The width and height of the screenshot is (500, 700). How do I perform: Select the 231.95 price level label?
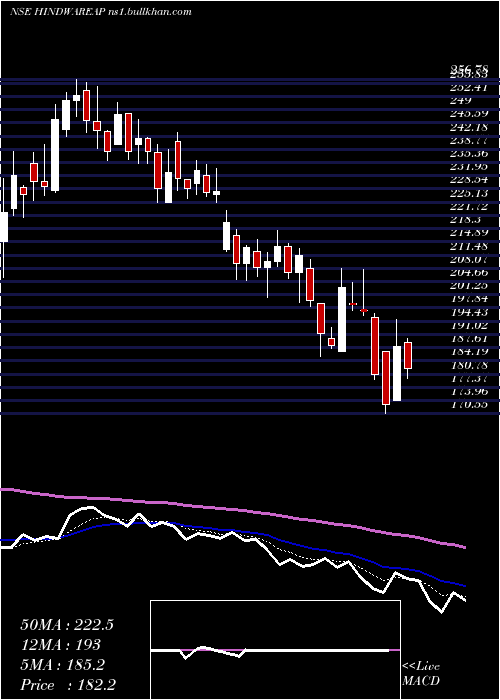coord(468,167)
